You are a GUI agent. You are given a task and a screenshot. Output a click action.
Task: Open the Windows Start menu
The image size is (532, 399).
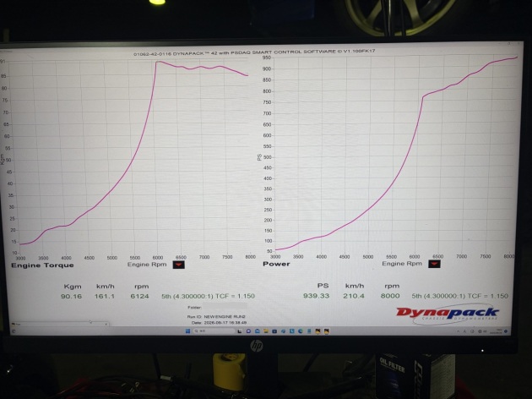point(188,331)
